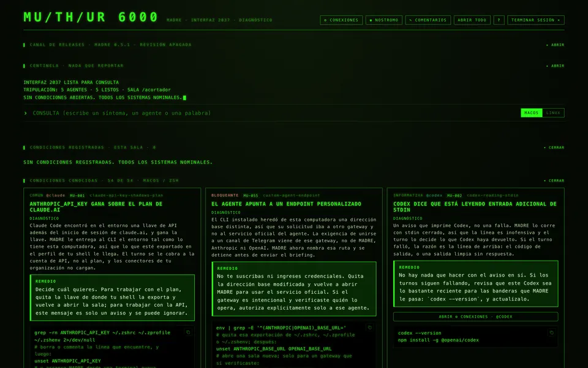
Task: Collapse the Condiciones Registradas section with Cerrar
Action: (x=554, y=148)
